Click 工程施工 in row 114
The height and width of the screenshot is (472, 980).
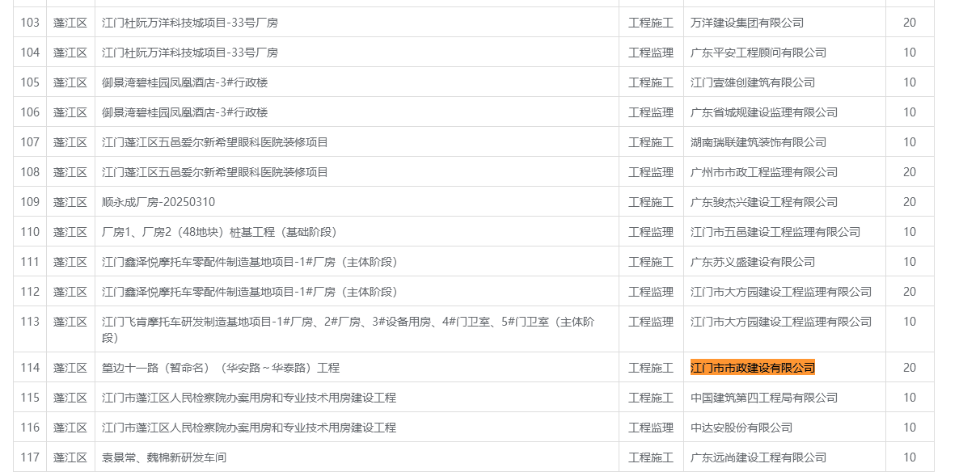pos(651,368)
